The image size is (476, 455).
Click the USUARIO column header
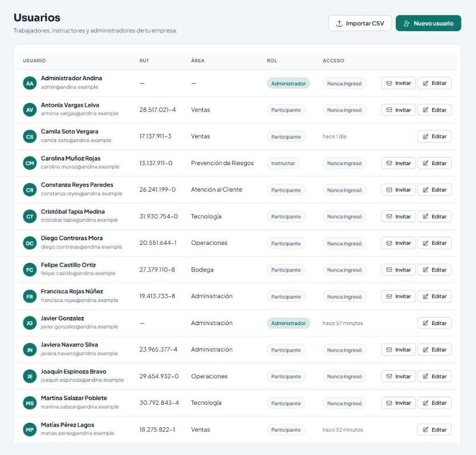(34, 61)
